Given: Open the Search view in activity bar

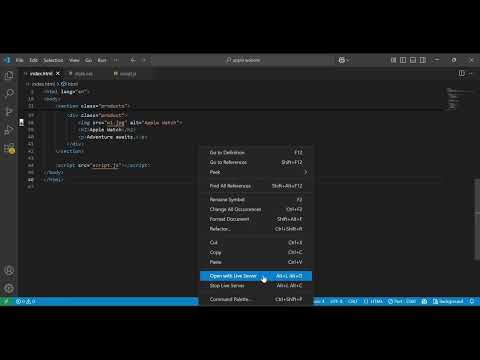Looking at the screenshot, I should pos(9,93).
